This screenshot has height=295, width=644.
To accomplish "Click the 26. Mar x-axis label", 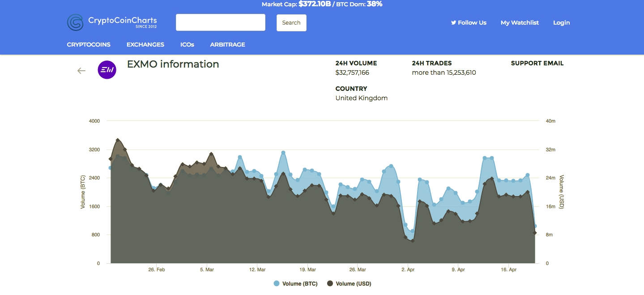I will click(x=358, y=269).
